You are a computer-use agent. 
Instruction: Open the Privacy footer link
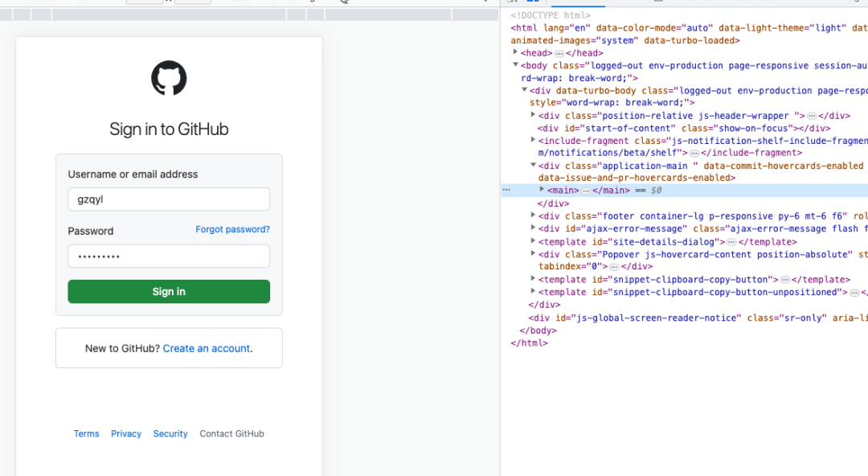click(126, 434)
